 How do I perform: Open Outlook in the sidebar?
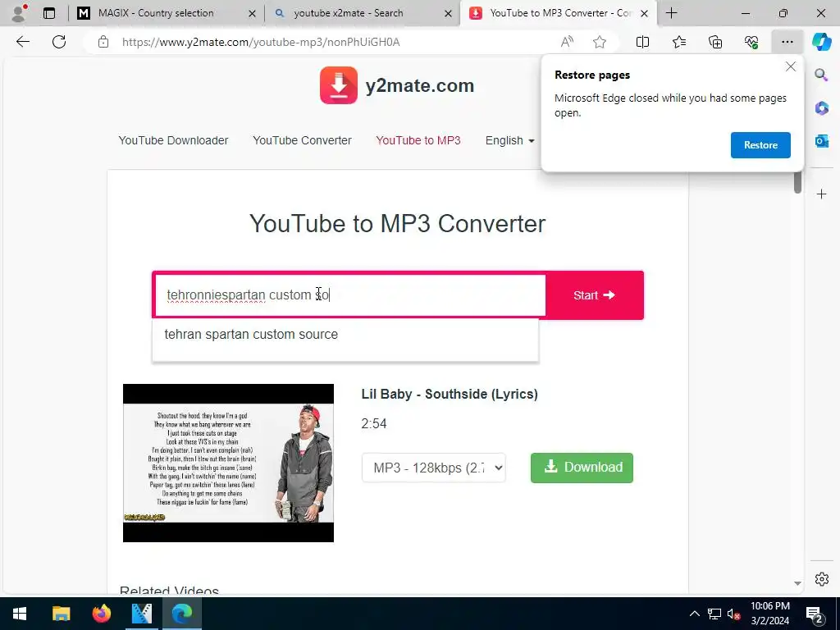[821, 141]
